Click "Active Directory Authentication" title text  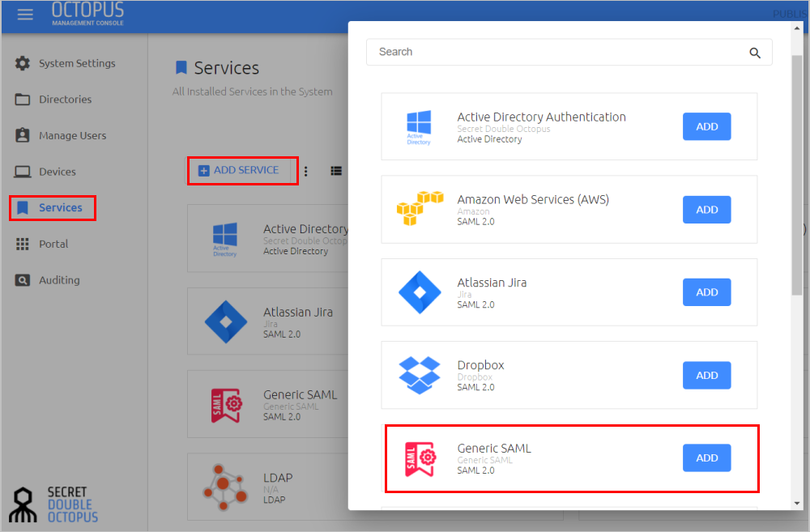pyautogui.click(x=541, y=117)
